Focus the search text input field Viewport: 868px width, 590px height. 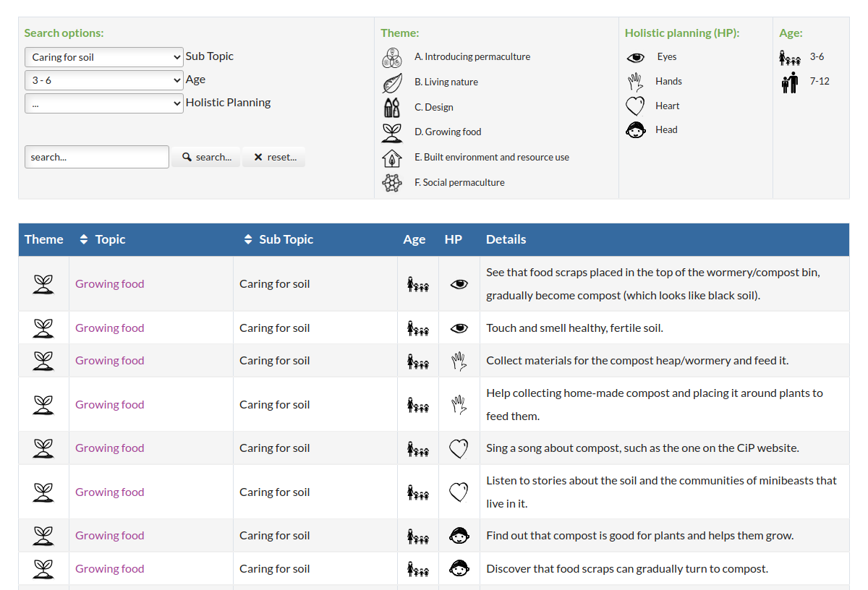97,157
